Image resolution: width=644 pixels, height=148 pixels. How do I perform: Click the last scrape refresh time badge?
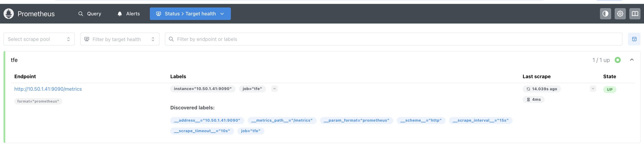tap(541, 89)
